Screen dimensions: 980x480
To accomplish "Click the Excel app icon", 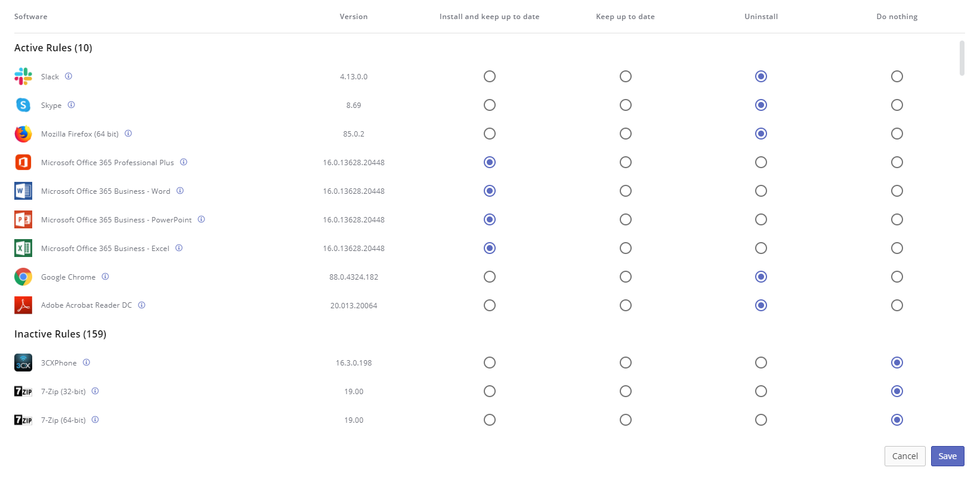I will (x=23, y=248).
